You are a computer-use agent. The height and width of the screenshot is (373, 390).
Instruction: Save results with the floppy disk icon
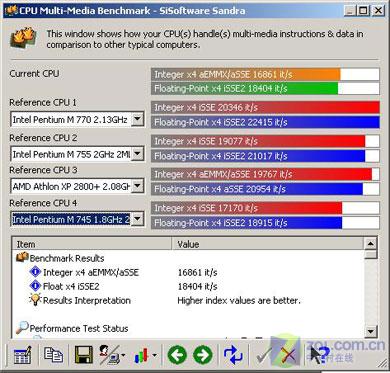[84, 355]
